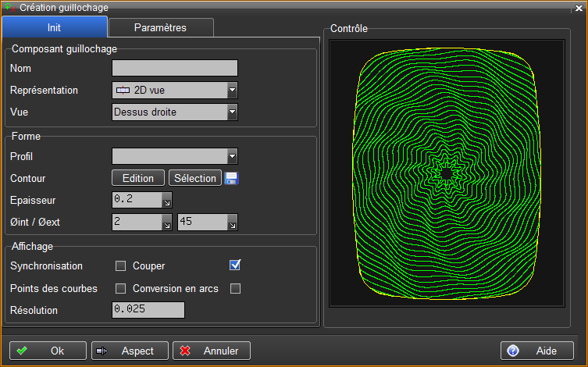Select the Init tab

pos(55,27)
